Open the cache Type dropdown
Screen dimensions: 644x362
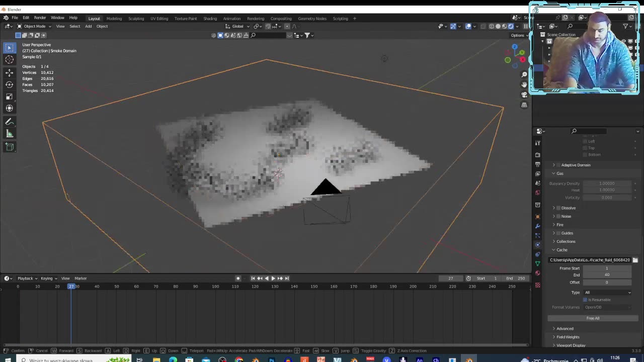click(607, 292)
